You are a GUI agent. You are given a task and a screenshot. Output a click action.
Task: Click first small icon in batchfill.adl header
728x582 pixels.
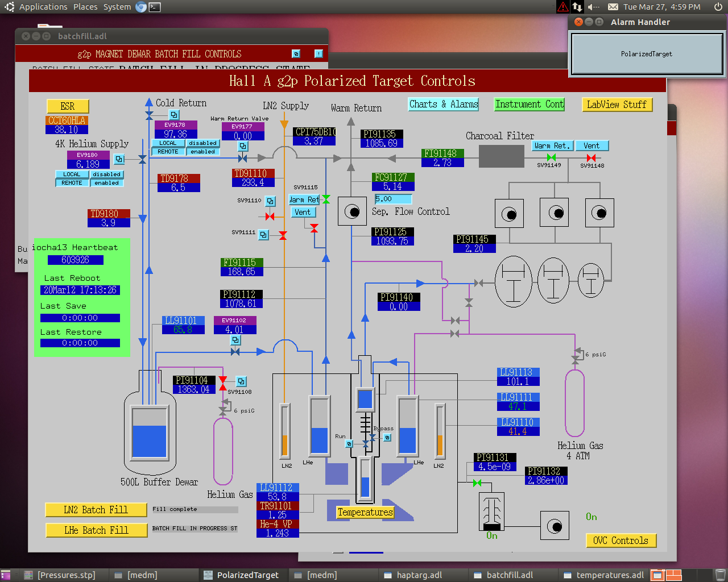click(296, 53)
